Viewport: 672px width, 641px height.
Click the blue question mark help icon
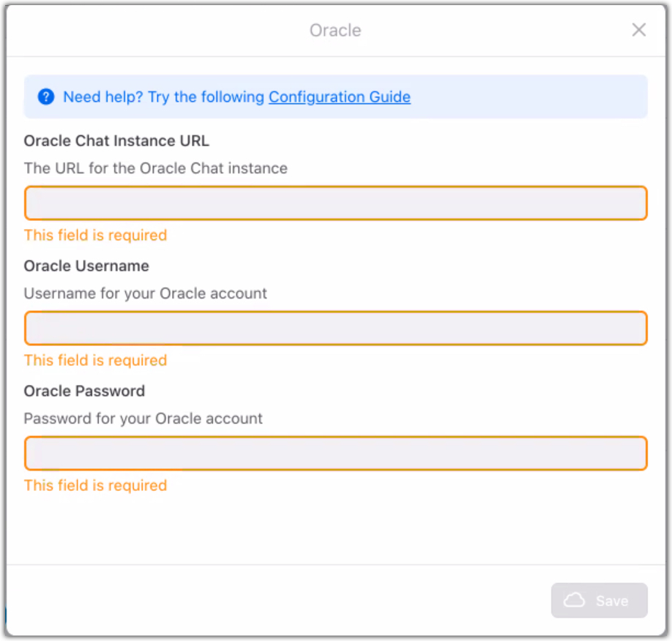pyautogui.click(x=46, y=97)
